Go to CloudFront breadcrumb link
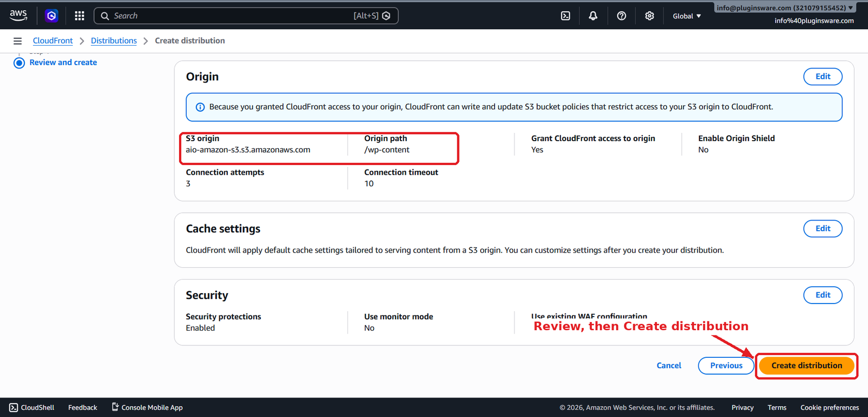This screenshot has width=868, height=417. (x=53, y=41)
